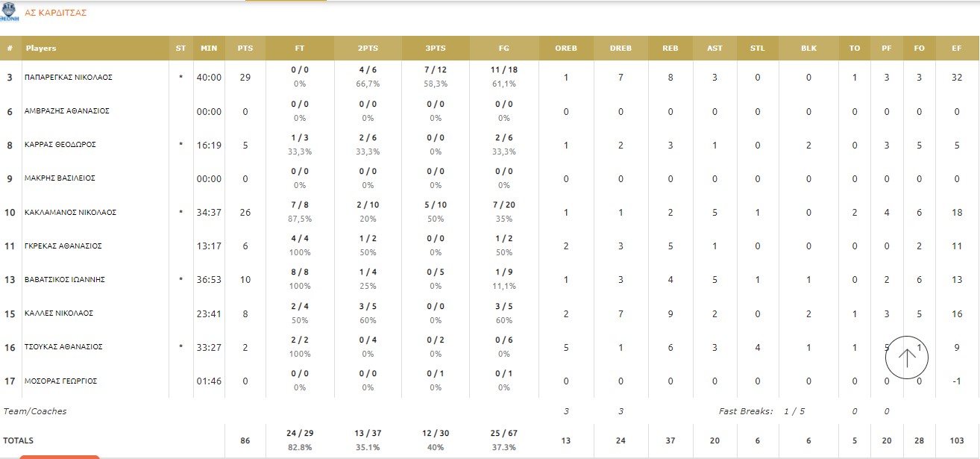980x459 pixels.
Task: Select the AST column header
Action: (714, 49)
